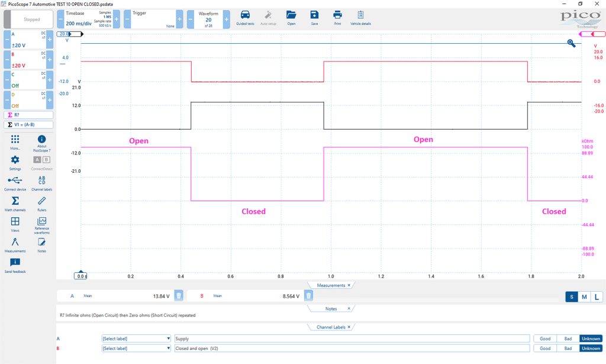Click Send feedback icon
The height and width of the screenshot is (364, 606).
tap(15, 262)
